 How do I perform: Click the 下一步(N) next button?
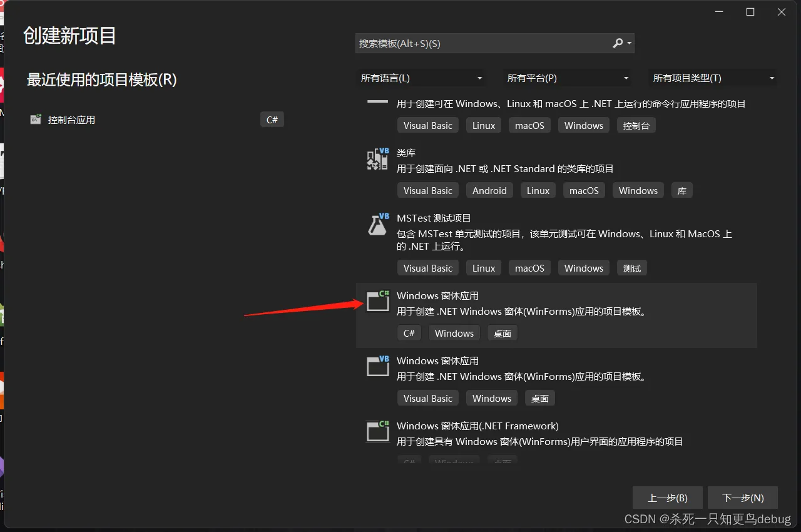pos(743,498)
